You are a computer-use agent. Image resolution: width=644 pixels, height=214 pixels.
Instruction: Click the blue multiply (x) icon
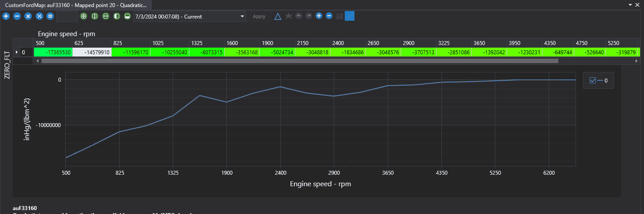(28, 16)
